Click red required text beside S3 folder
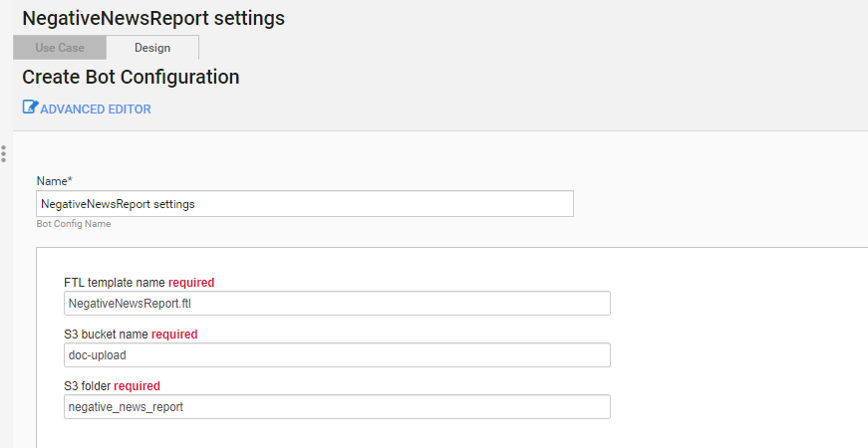This screenshot has height=448, width=868. pyautogui.click(x=137, y=386)
